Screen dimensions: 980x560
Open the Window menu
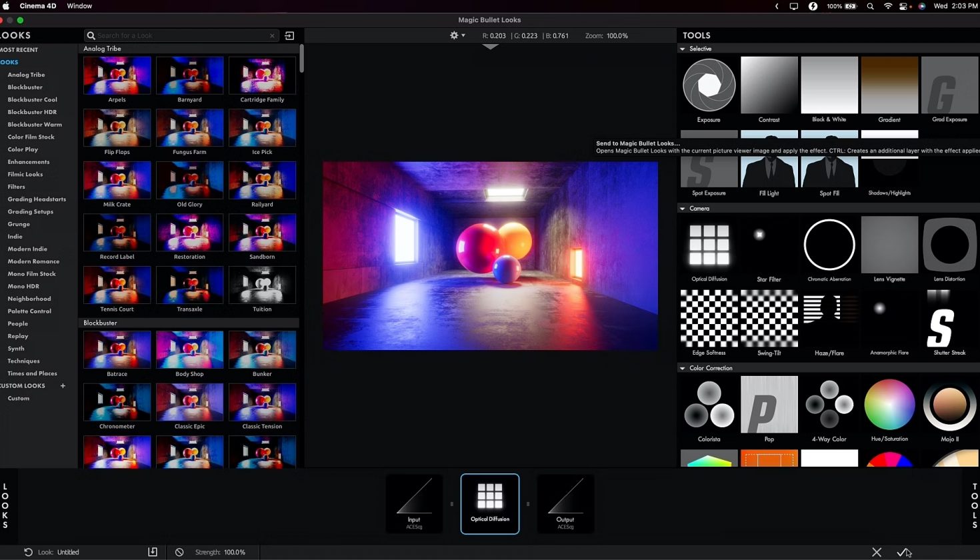coord(79,6)
